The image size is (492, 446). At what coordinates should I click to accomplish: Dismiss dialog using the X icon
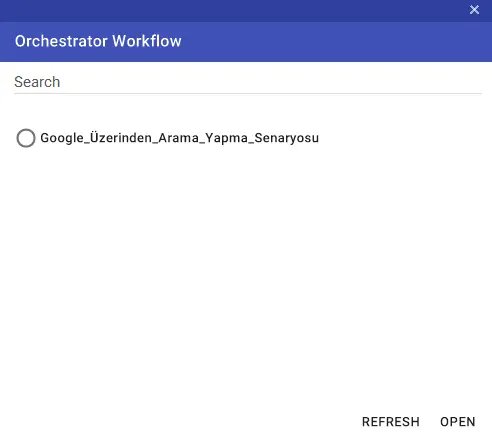pyautogui.click(x=474, y=10)
